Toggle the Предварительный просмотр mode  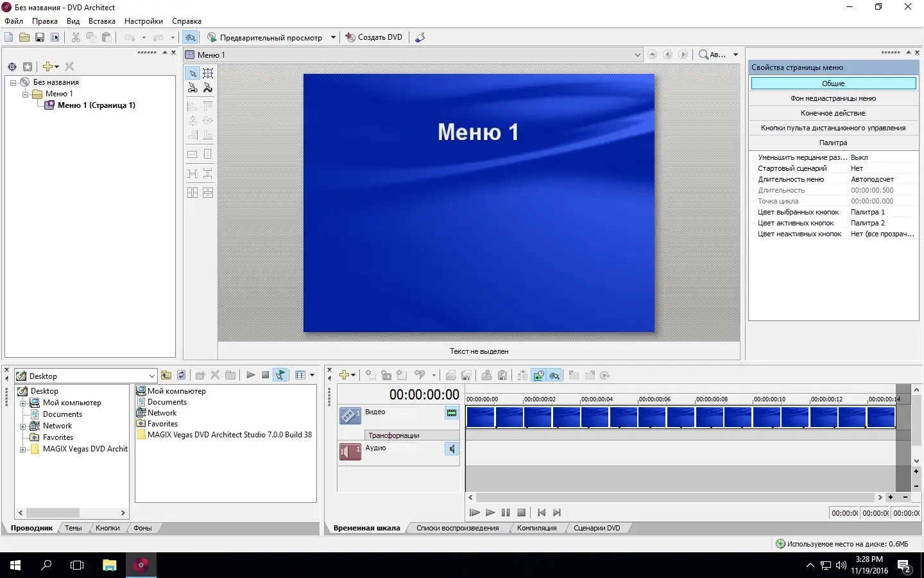269,37
